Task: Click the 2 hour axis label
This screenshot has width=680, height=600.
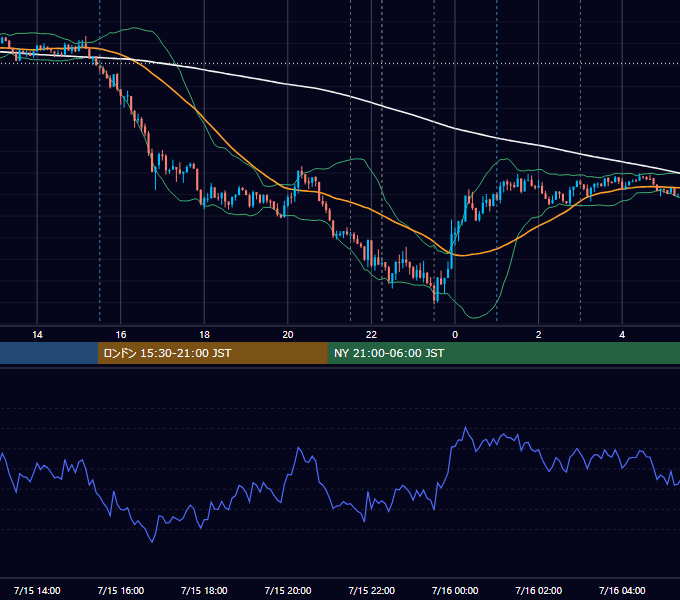Action: pos(539,335)
